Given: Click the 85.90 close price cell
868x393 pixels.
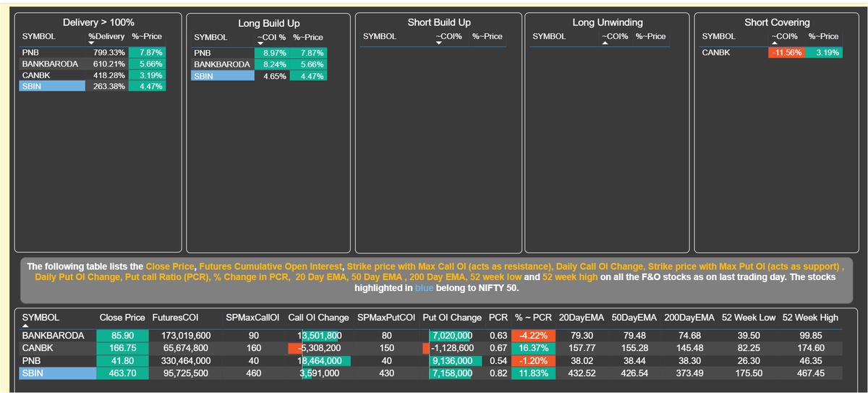Looking at the screenshot, I should coord(122,335).
